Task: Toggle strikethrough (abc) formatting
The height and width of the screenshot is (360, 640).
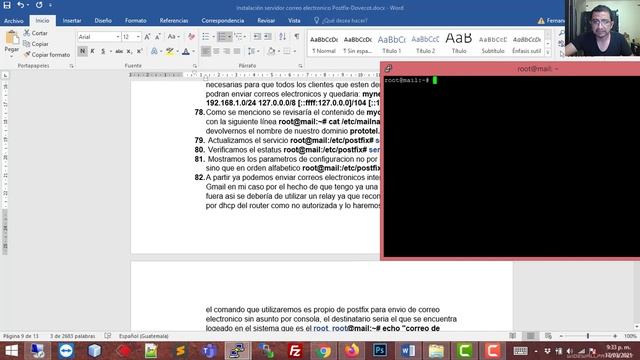Action: coord(119,51)
